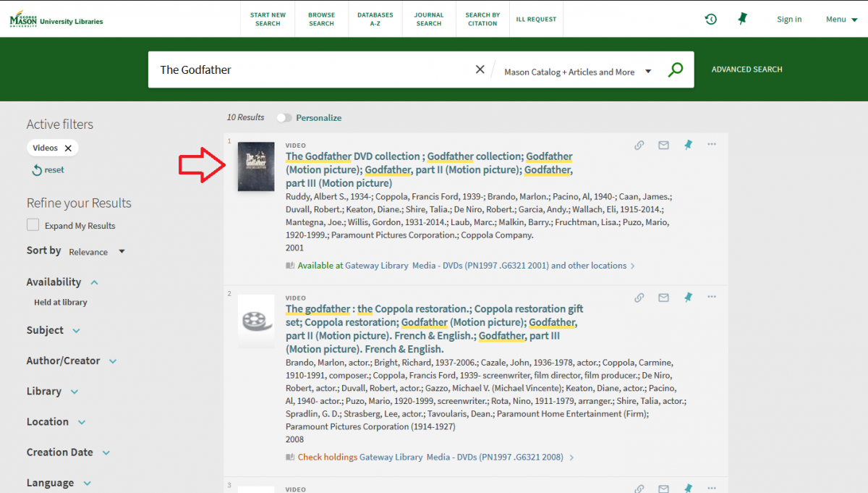Run the search with the magnifier icon
Screen dimensions: 868x493
[x=675, y=69]
